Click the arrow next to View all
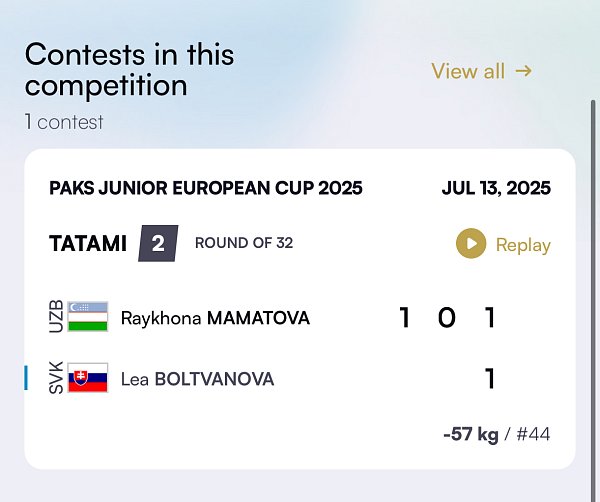600x502 pixels. [523, 71]
